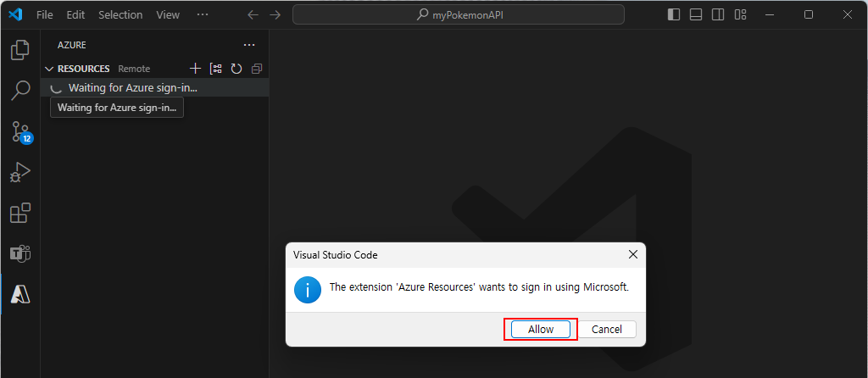Open the Customize Layout control

click(740, 15)
